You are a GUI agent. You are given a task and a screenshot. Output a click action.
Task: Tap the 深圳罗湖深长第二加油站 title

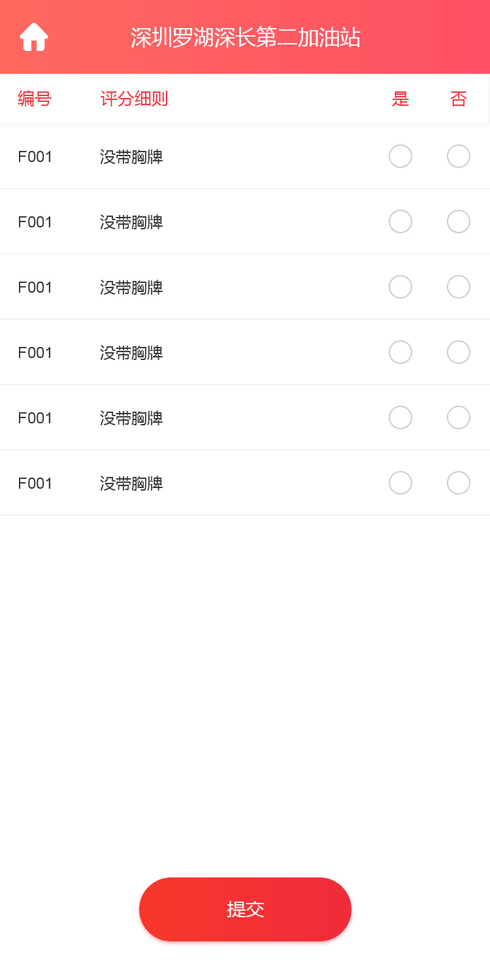click(x=246, y=38)
